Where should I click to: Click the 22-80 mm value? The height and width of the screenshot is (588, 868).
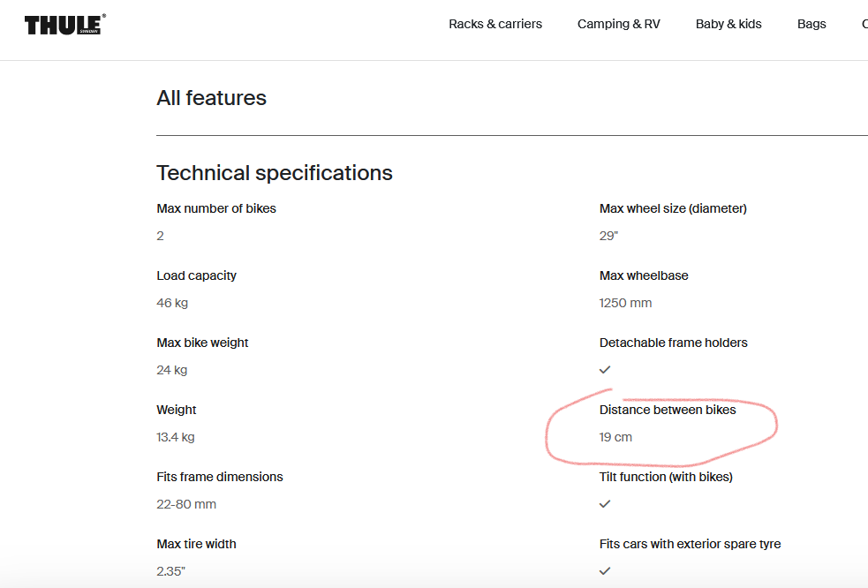[186, 504]
